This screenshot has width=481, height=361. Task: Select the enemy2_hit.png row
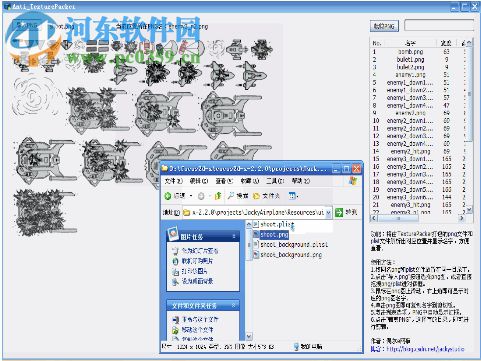(x=417, y=151)
